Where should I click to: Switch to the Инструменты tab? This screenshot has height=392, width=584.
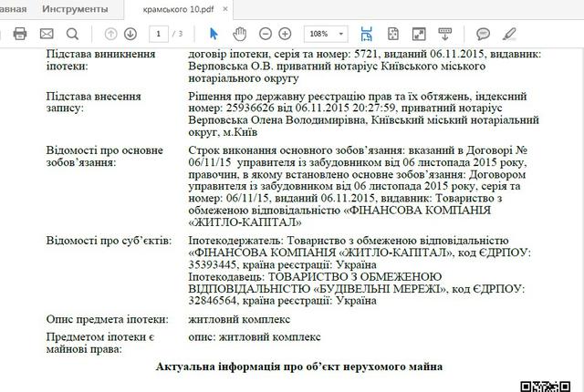tap(75, 9)
